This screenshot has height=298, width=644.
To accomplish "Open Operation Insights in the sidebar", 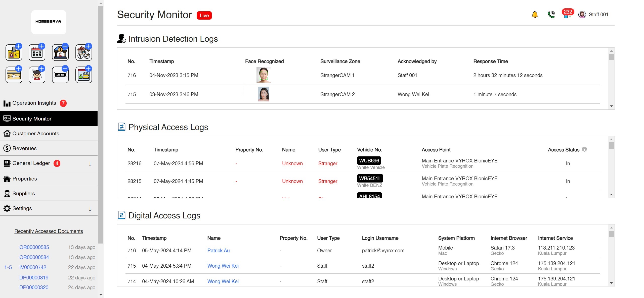I will [34, 103].
